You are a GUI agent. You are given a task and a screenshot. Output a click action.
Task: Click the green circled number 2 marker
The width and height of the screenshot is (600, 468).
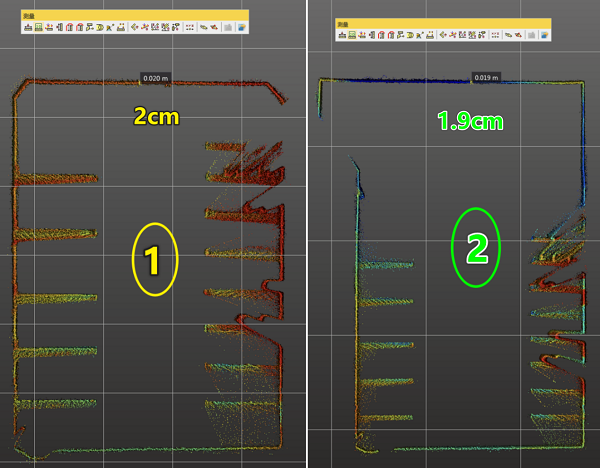tap(476, 247)
